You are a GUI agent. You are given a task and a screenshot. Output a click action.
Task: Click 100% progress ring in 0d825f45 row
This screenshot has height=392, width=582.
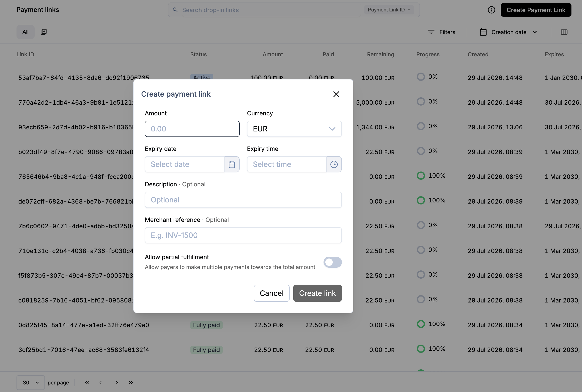(421, 324)
